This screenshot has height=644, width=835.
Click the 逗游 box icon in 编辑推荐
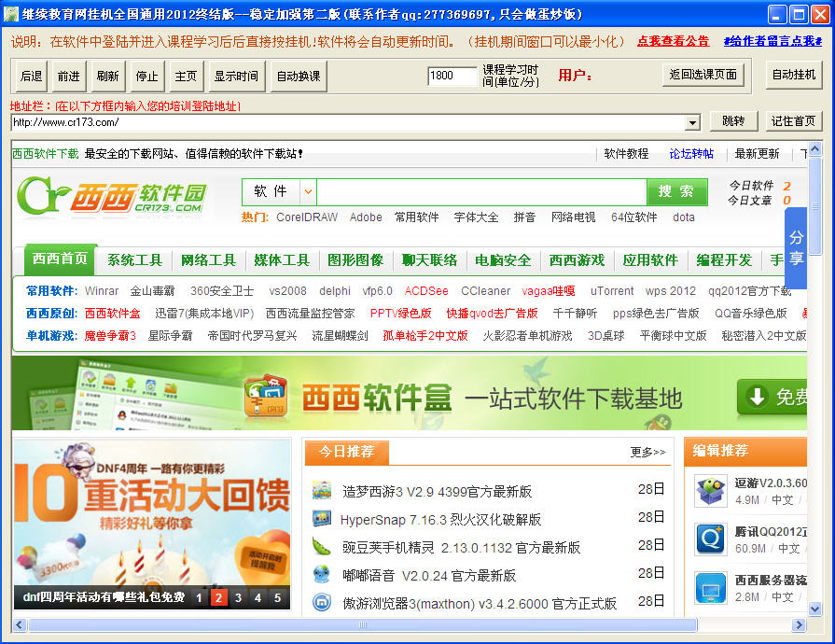pos(710,491)
